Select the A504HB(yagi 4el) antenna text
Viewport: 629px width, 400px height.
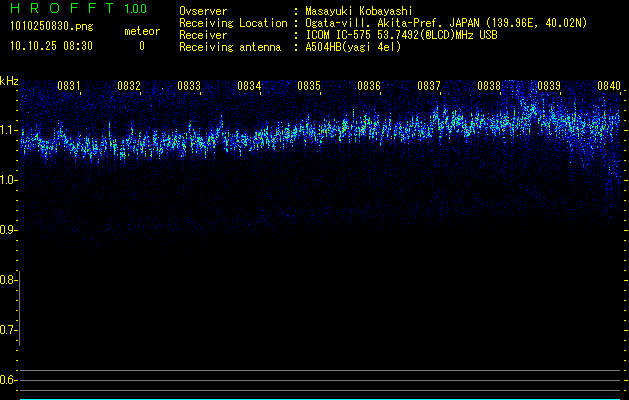353,47
